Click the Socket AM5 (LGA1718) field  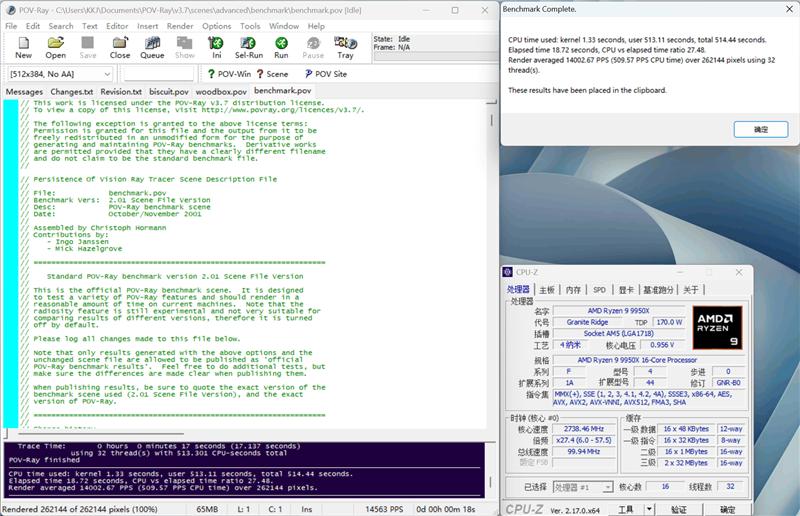coord(618,333)
